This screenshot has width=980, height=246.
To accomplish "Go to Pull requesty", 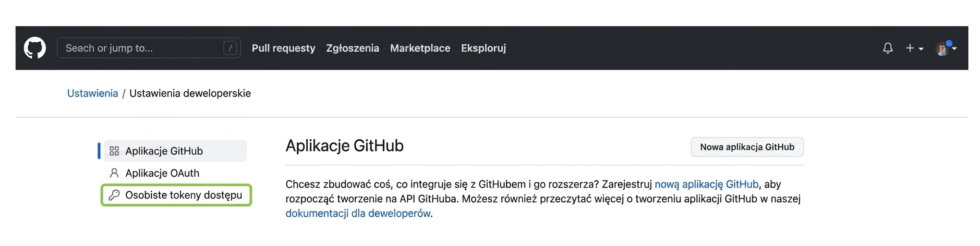I will [283, 48].
